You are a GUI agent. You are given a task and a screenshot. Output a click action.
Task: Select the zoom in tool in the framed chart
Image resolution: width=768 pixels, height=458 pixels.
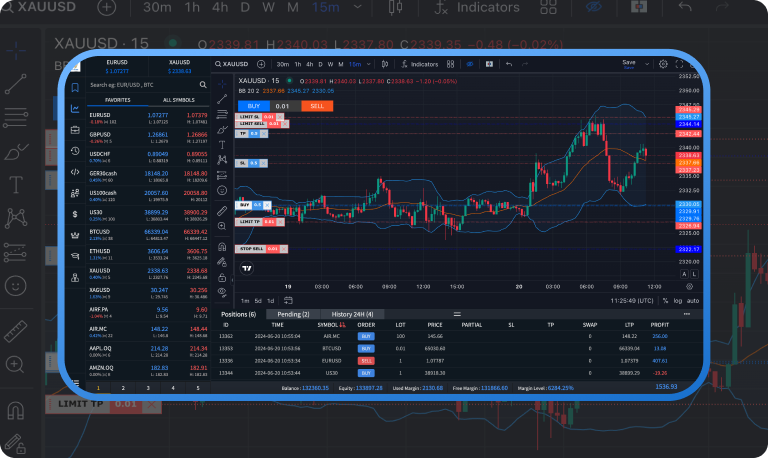coord(222,226)
